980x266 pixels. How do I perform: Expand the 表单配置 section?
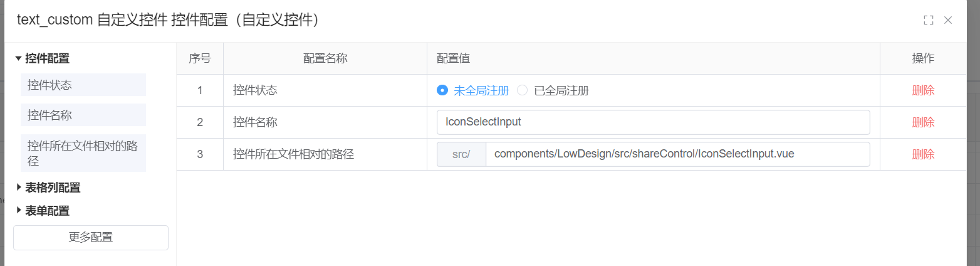[19, 210]
